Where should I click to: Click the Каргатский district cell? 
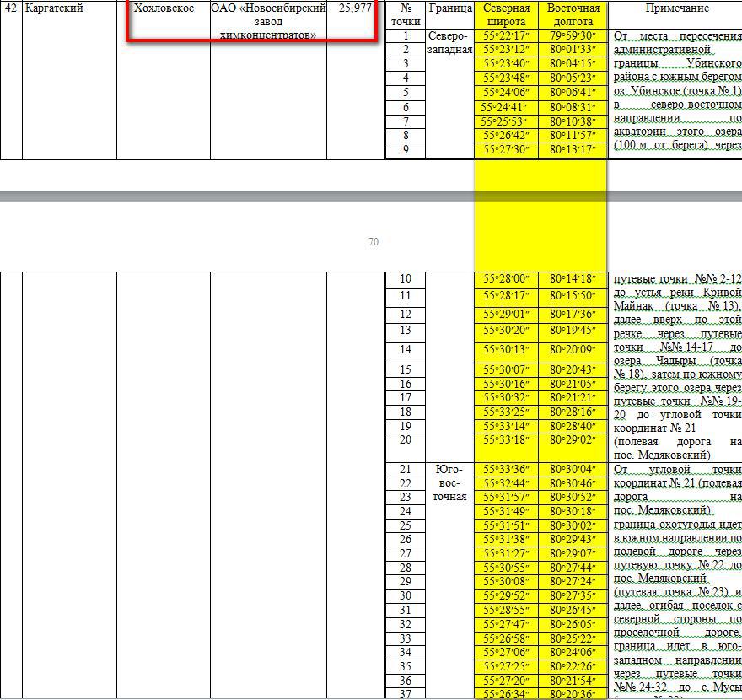pyautogui.click(x=55, y=8)
